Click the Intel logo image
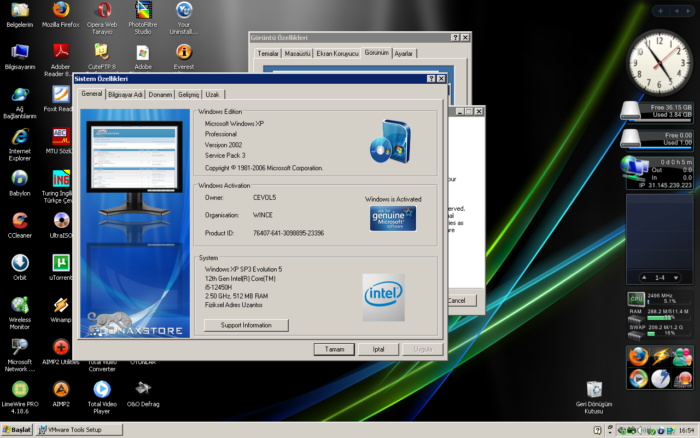The height and width of the screenshot is (438, 700). tap(383, 297)
